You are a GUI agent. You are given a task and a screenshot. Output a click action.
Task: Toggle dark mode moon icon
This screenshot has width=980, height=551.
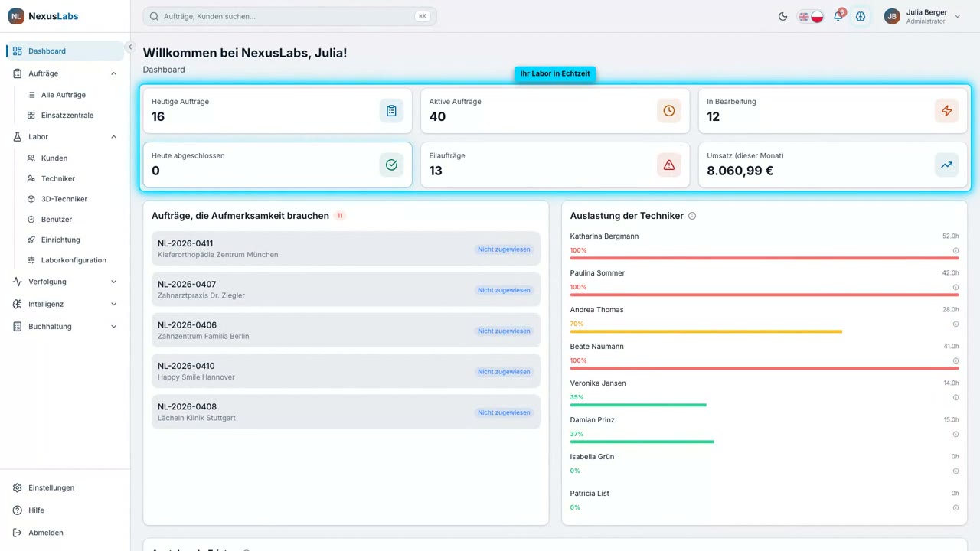(782, 16)
